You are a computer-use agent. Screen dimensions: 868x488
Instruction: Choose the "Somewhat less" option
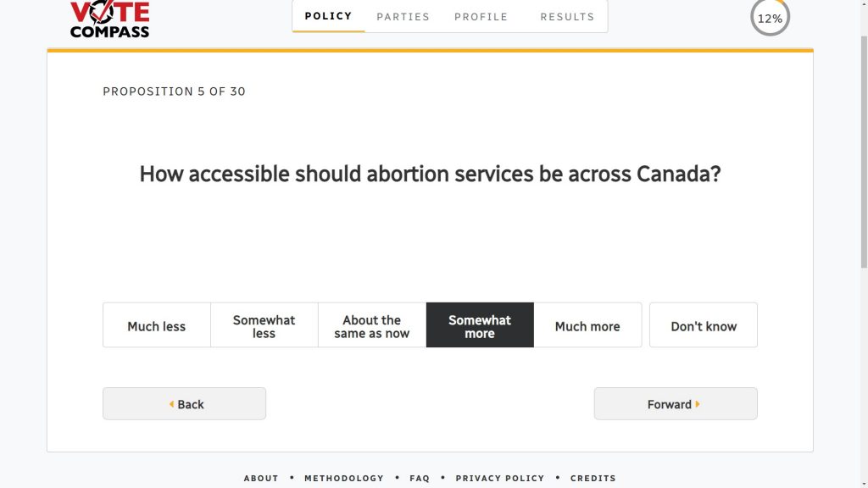(x=264, y=325)
